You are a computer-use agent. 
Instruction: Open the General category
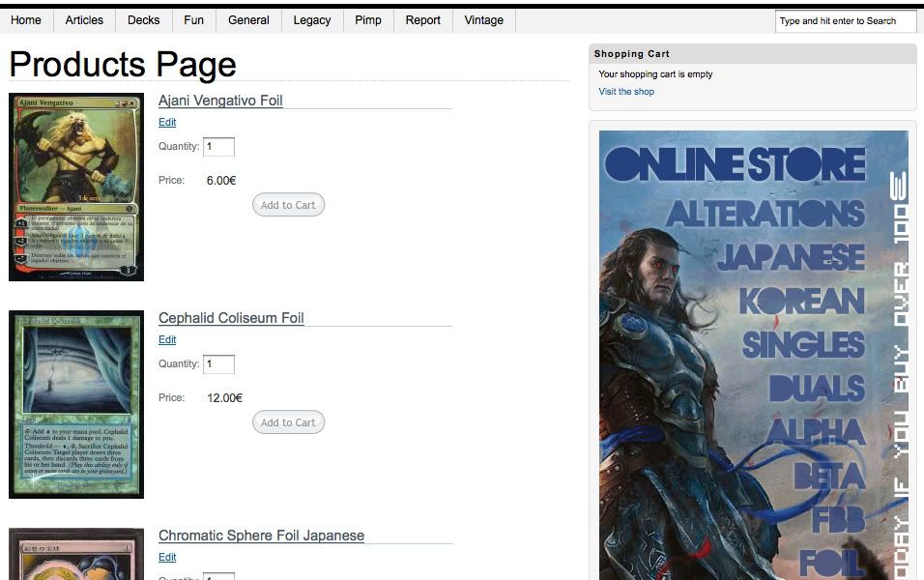(248, 20)
